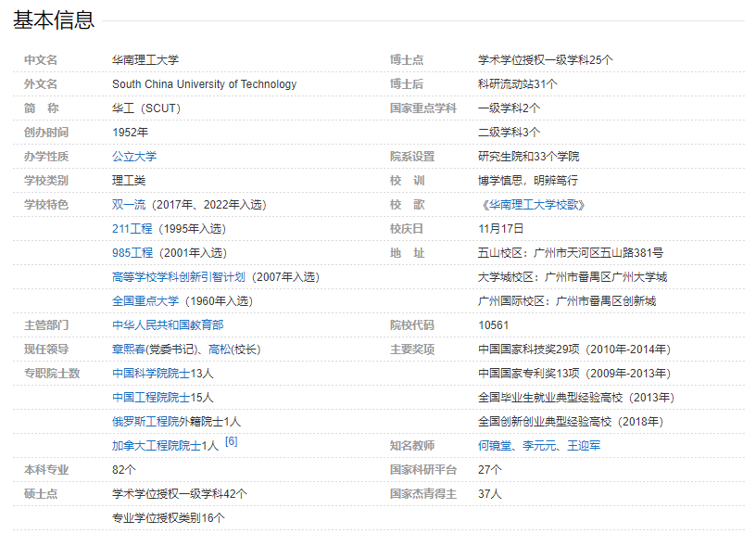Click the 基本信息 section heading
Viewport: 756px width, 534px height.
[x=54, y=19]
